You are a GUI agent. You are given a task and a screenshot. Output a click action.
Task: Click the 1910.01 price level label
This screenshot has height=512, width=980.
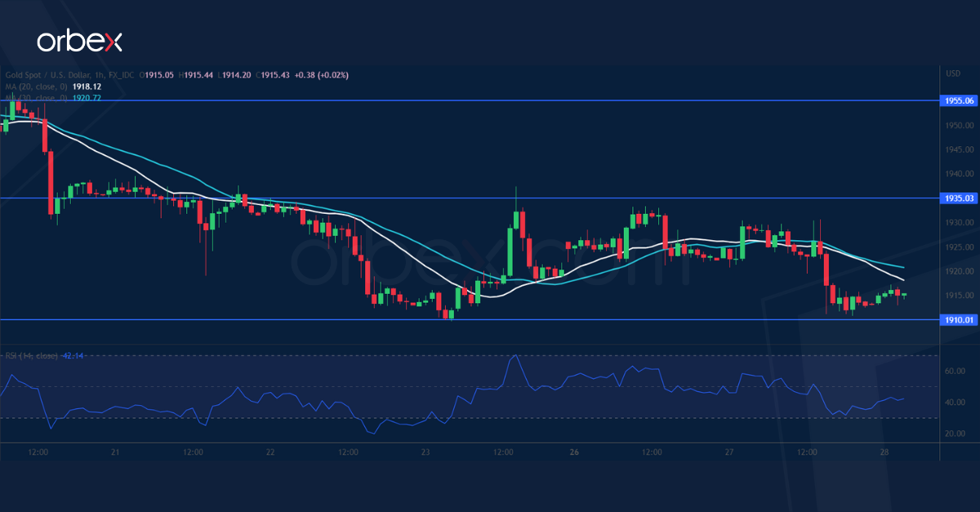pyautogui.click(x=959, y=320)
